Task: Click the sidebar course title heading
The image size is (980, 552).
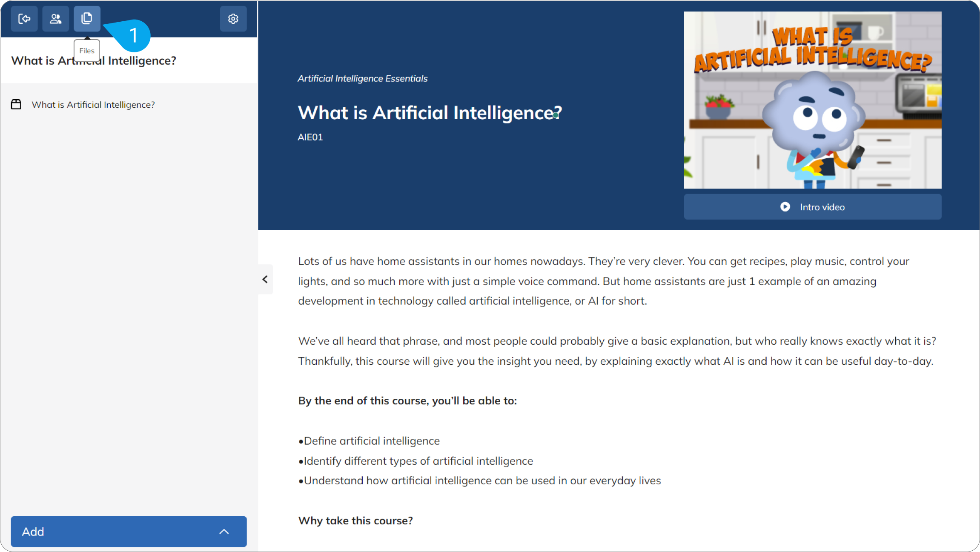Action: pos(94,60)
